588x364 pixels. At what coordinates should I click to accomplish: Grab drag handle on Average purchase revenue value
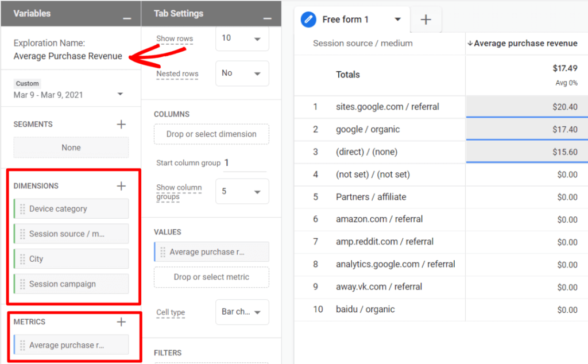click(162, 251)
